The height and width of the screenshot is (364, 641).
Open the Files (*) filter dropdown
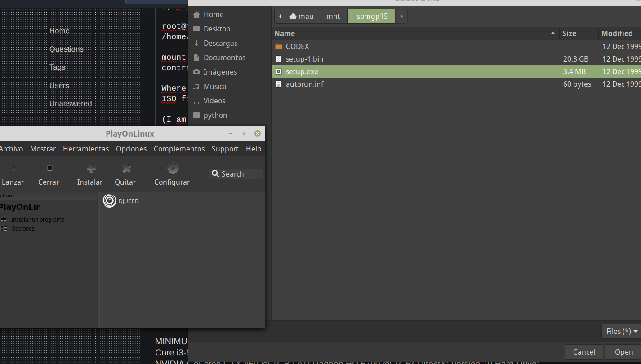(x=622, y=331)
